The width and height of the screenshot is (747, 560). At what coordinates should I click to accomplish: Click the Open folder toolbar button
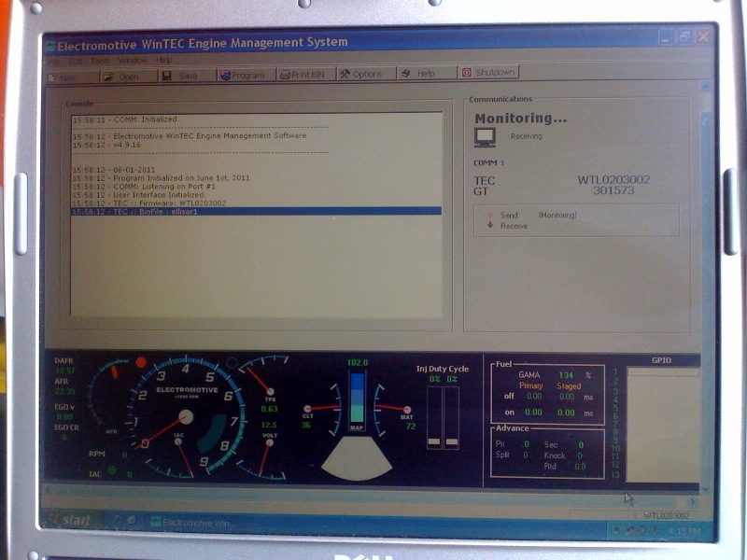[x=129, y=77]
